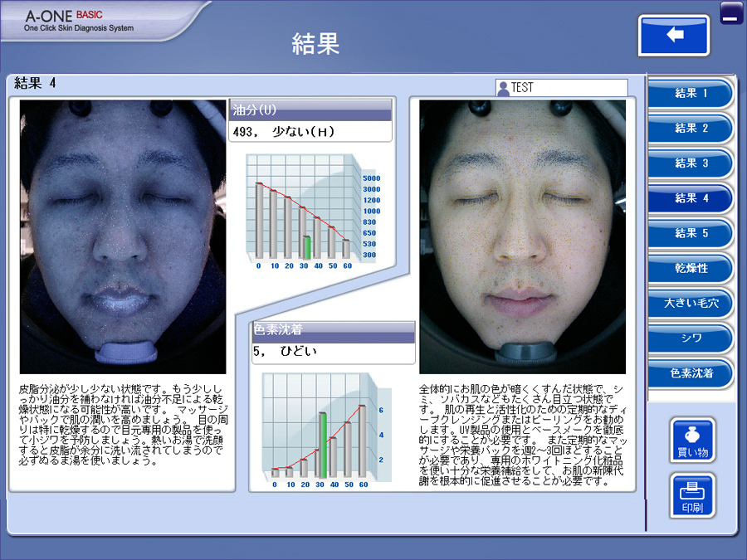
Task: Click the right color face photo
Action: 522,236
